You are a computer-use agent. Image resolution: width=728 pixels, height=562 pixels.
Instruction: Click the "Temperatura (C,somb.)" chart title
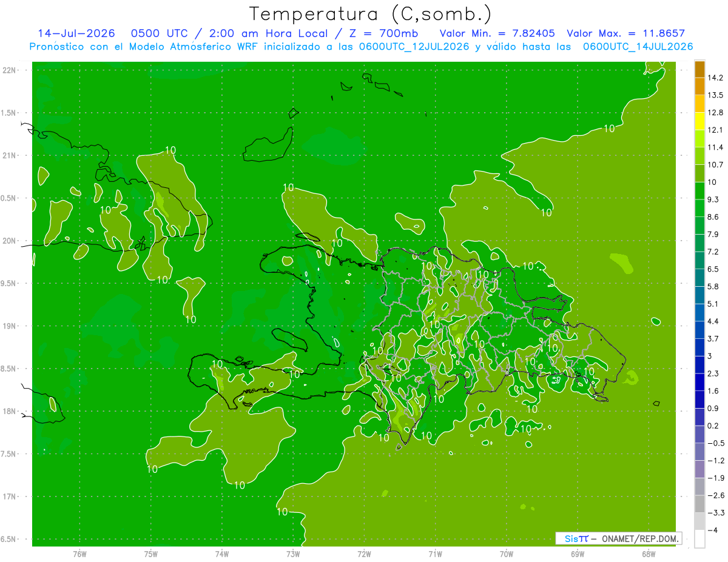371,14
